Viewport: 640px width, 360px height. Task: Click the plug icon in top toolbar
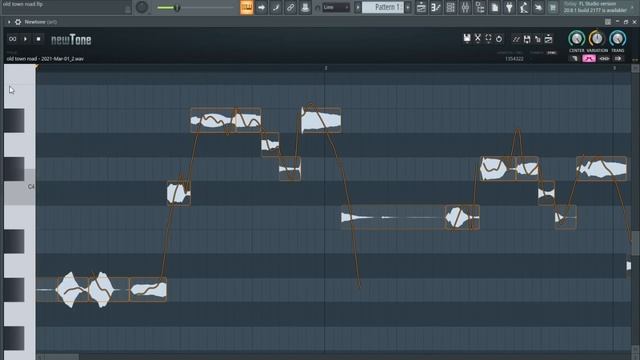(x=509, y=7)
